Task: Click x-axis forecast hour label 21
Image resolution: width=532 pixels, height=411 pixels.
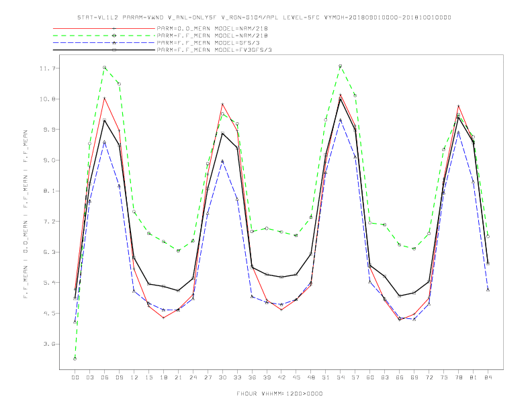Action: point(178,377)
